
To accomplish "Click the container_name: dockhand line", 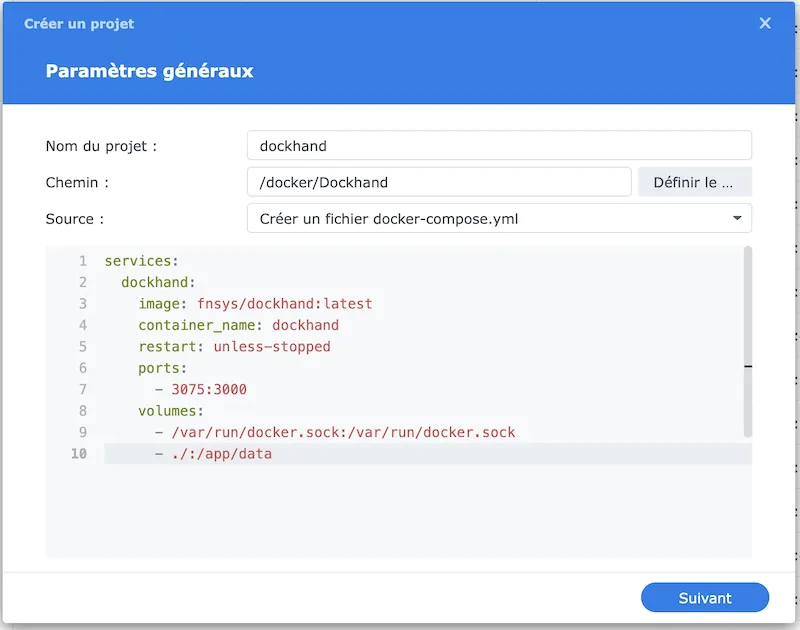I will coord(238,325).
